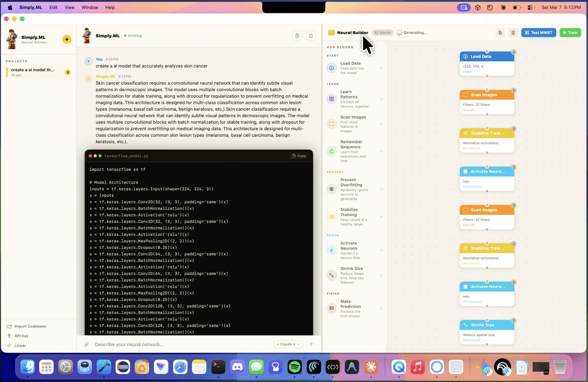Screen dimensions: 588x382
Task: Open the Window menu
Action: point(90,7)
